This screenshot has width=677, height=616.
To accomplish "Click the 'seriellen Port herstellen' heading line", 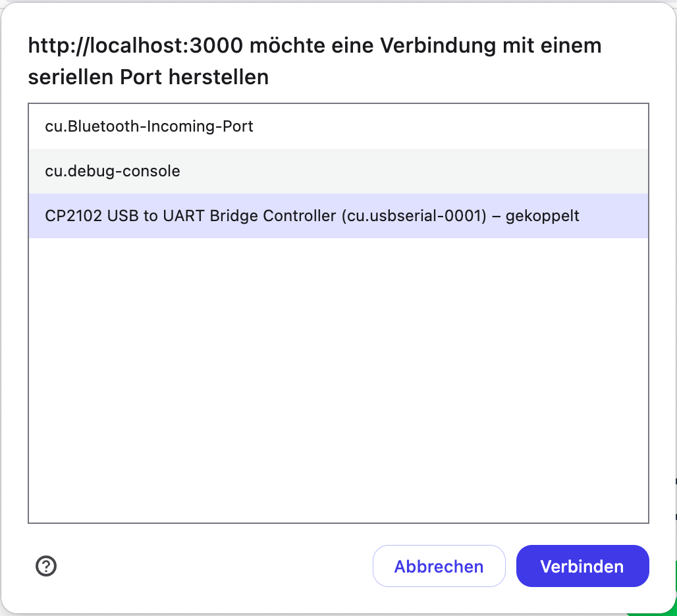I will point(149,77).
